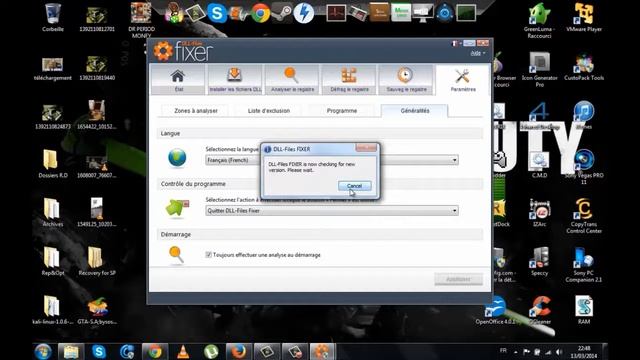Launch Steam from the top dock
This screenshot has height=360, width=640.
click(x=282, y=13)
